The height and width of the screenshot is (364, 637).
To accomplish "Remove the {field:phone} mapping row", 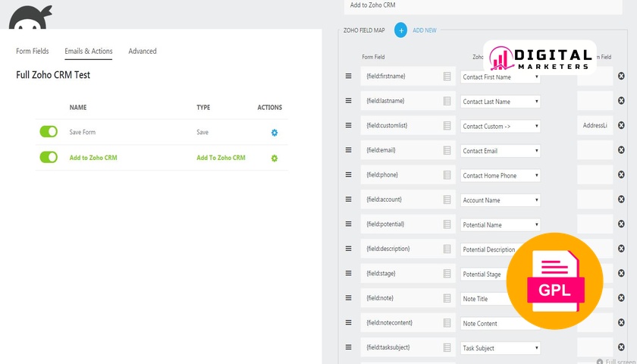I will [x=621, y=174].
